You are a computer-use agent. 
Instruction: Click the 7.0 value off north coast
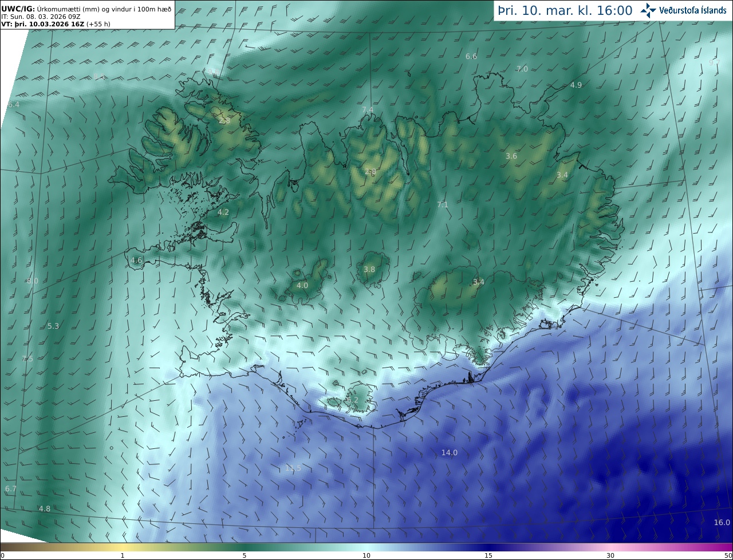click(x=522, y=69)
